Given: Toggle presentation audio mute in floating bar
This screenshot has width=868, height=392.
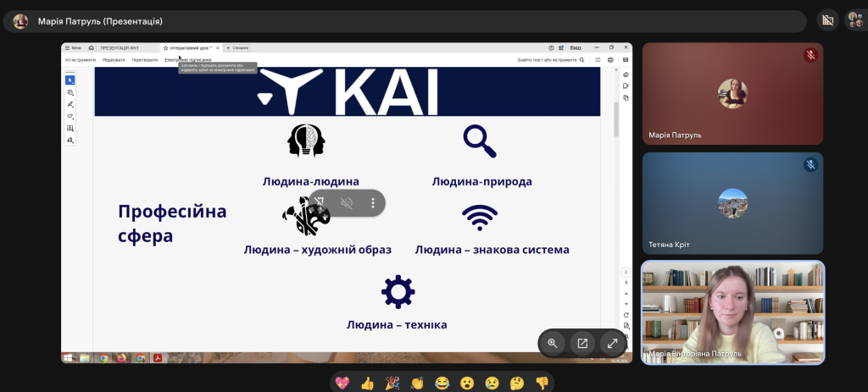Looking at the screenshot, I should [347, 203].
